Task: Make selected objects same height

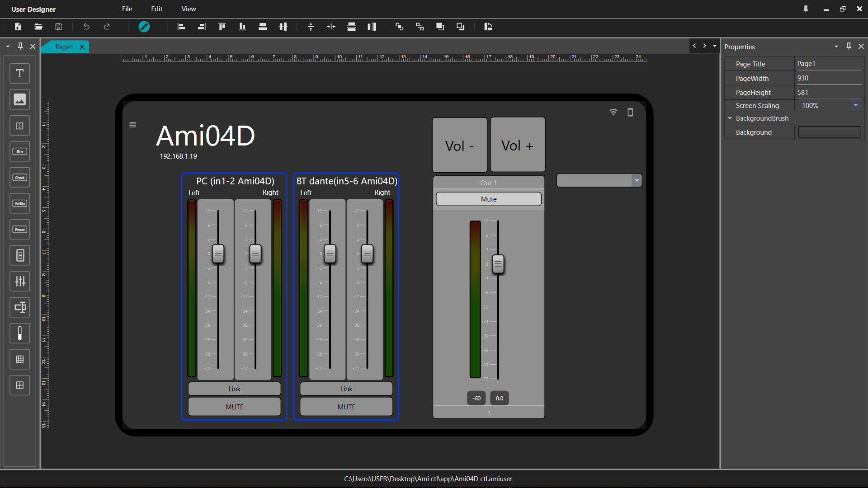Action: 351,27
